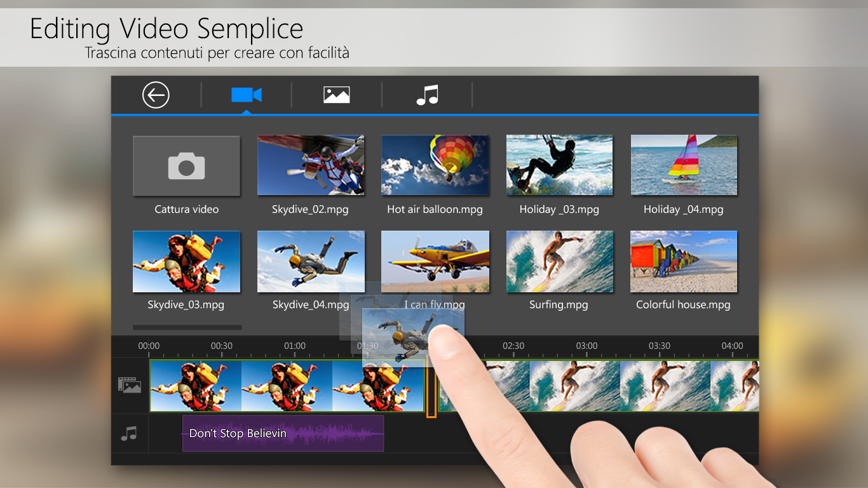Click the Cattura video label
The image size is (868, 488).
click(x=186, y=209)
